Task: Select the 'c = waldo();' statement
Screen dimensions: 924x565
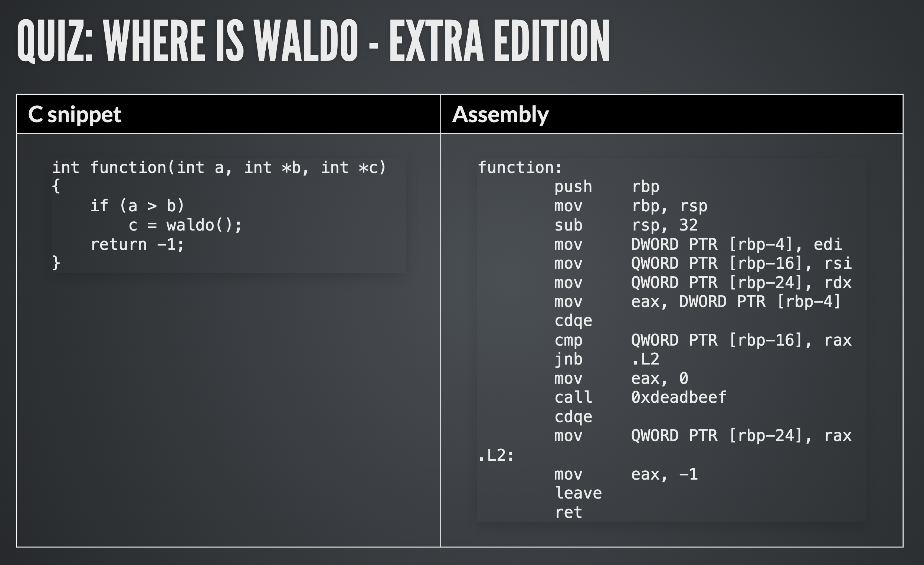Action: 185,225
